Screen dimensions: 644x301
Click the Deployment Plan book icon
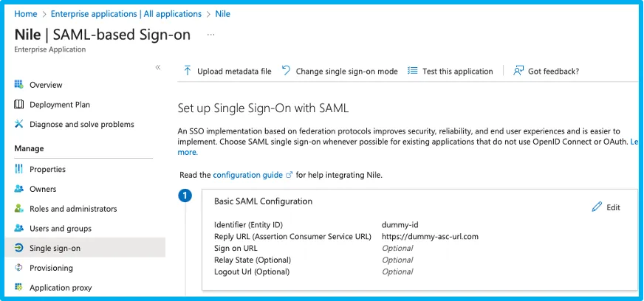click(x=19, y=104)
